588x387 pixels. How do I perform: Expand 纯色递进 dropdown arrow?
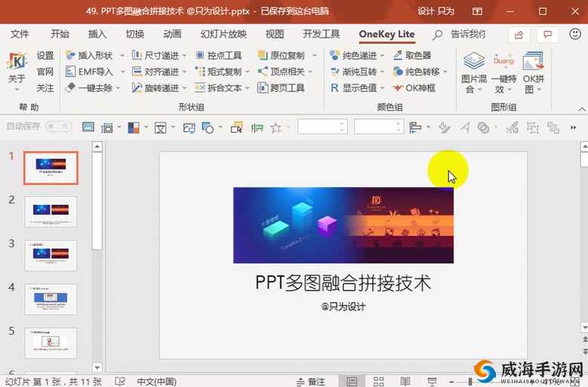[383, 56]
